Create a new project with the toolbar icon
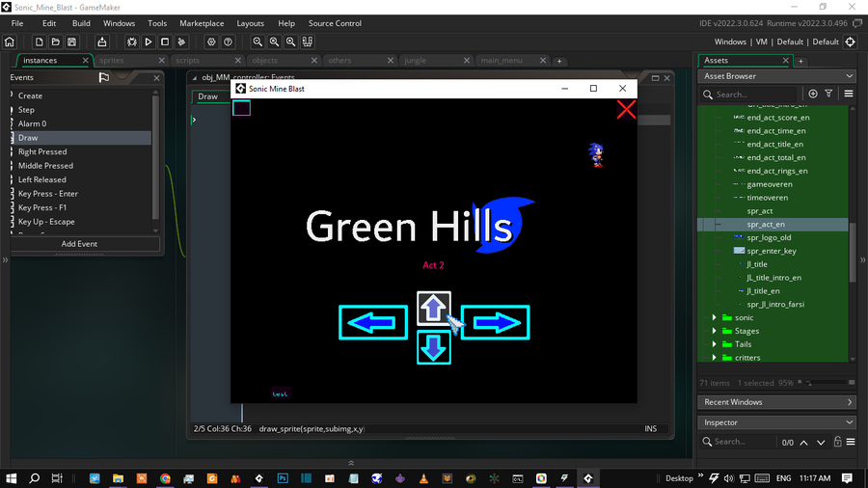Viewport: 868px width, 488px height. click(x=39, y=42)
